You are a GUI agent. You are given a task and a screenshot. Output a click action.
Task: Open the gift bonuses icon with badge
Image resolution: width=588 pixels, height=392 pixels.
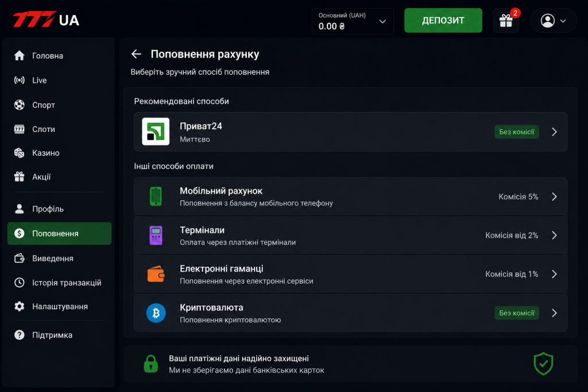pyautogui.click(x=506, y=21)
